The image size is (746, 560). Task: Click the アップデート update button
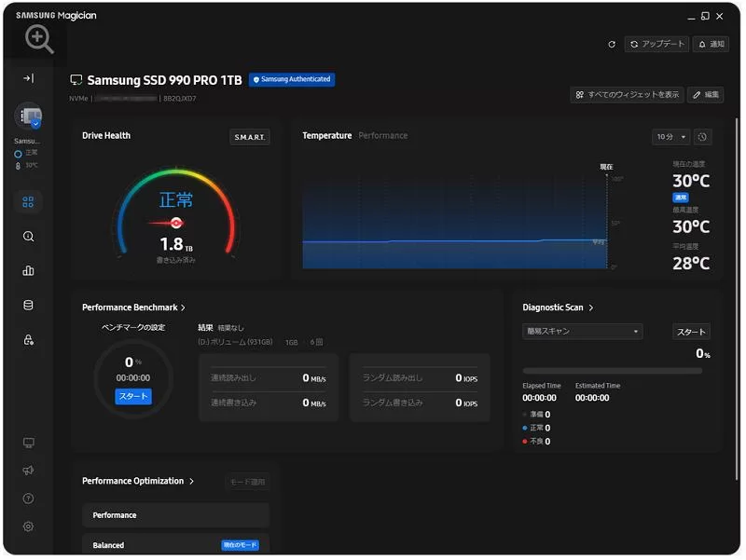click(x=656, y=44)
